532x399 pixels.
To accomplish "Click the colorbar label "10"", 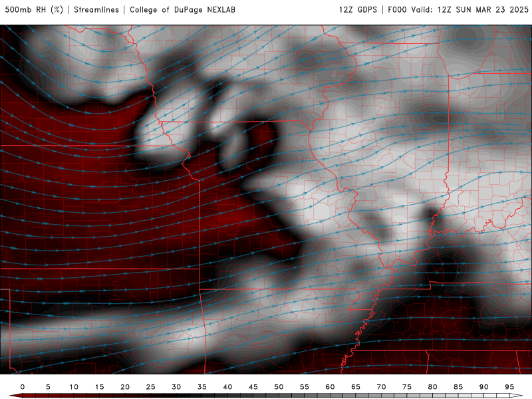I will pos(74,387).
